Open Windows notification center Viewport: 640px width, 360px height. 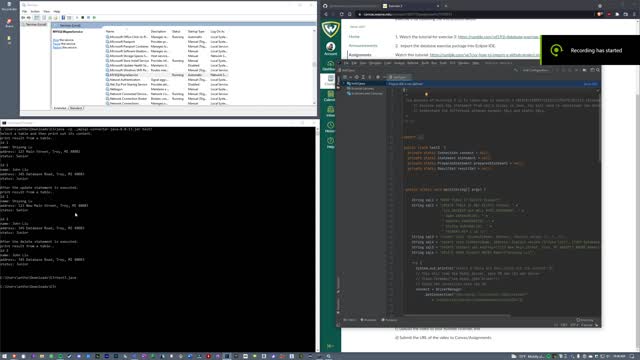point(632,356)
